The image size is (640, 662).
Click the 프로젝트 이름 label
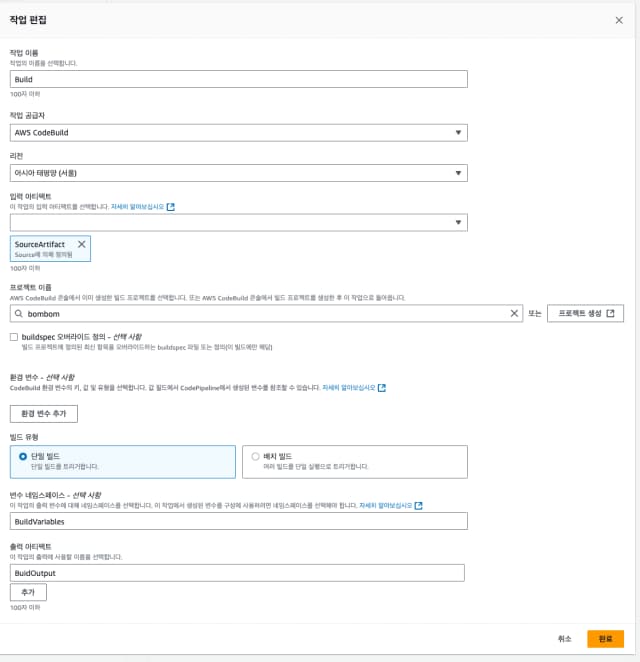(30, 288)
